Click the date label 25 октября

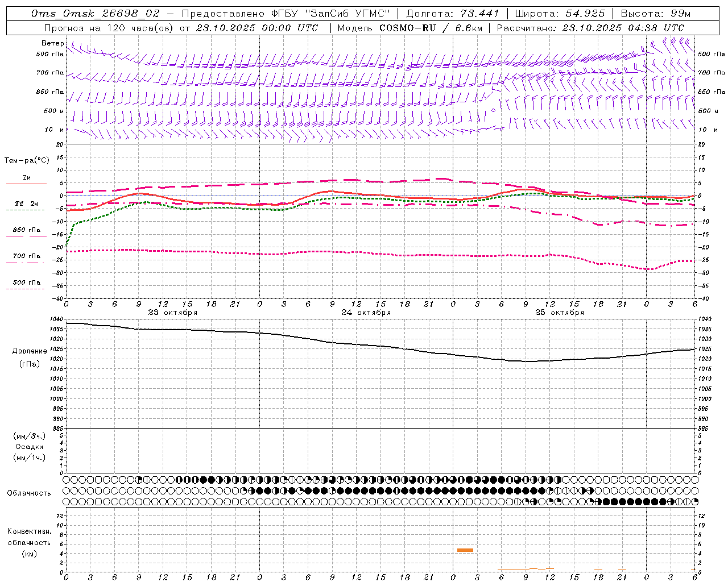(560, 313)
